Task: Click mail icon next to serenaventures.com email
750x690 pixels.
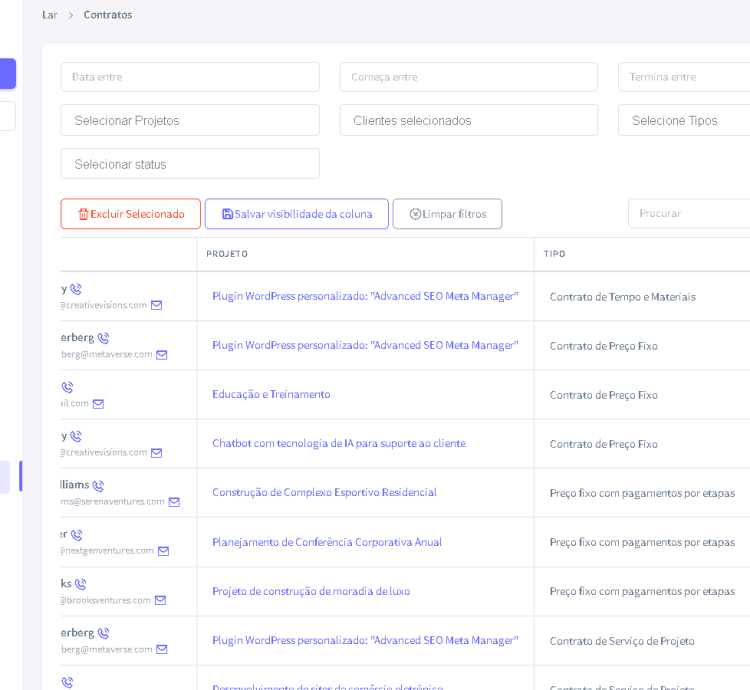Action: tap(174, 502)
